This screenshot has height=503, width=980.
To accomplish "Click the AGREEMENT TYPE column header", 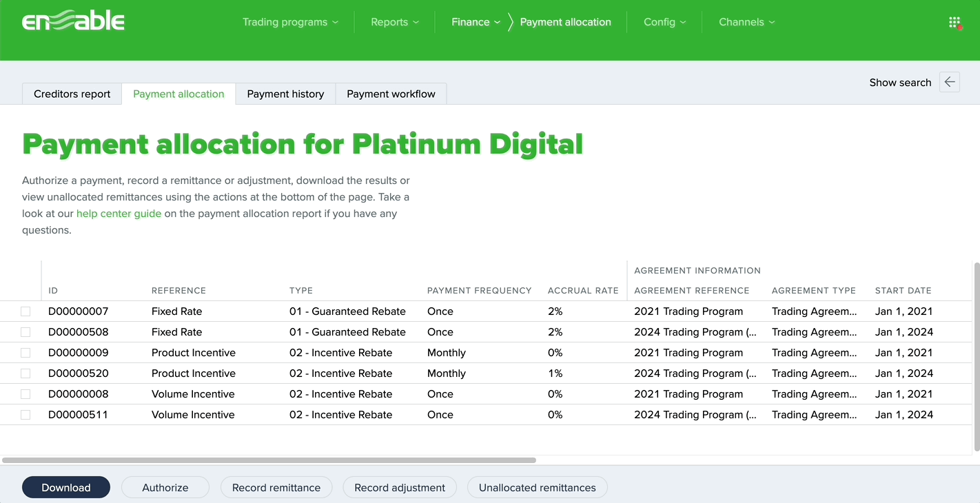I will point(814,291).
